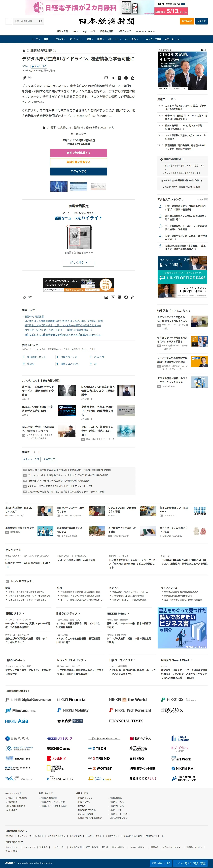Open the テレ東BIZ logo
This screenshot has width=213, height=868.
click(x=56, y=759)
